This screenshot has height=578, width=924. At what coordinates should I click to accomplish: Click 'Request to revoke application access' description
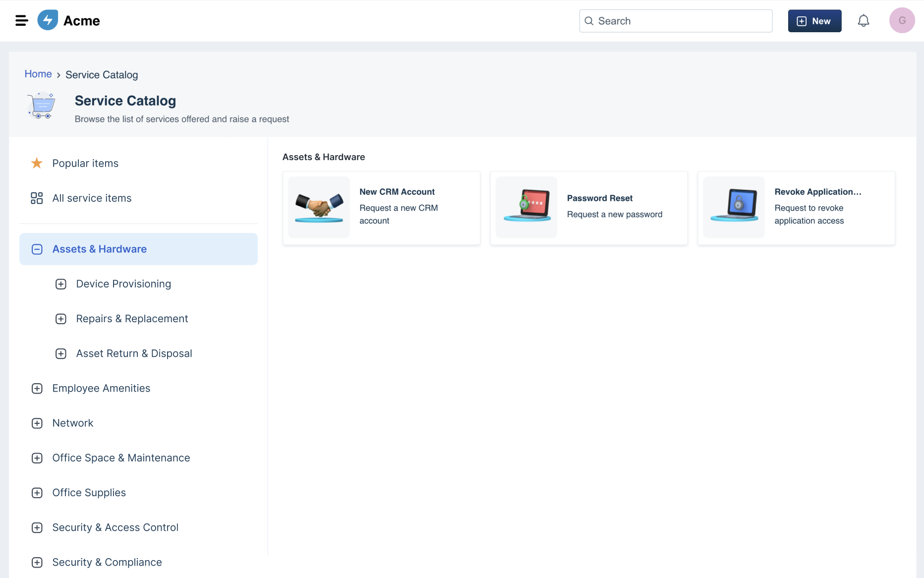809,214
